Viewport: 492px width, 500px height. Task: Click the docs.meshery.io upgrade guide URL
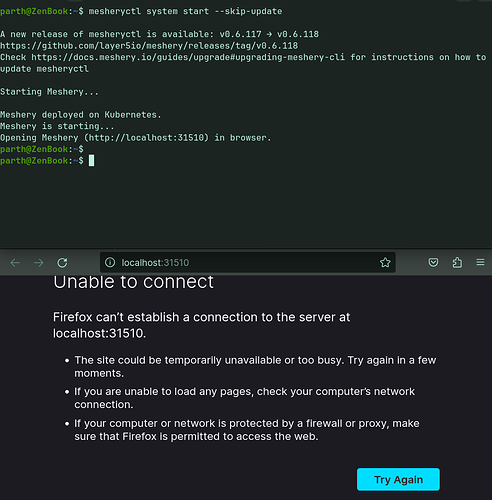(x=188, y=57)
